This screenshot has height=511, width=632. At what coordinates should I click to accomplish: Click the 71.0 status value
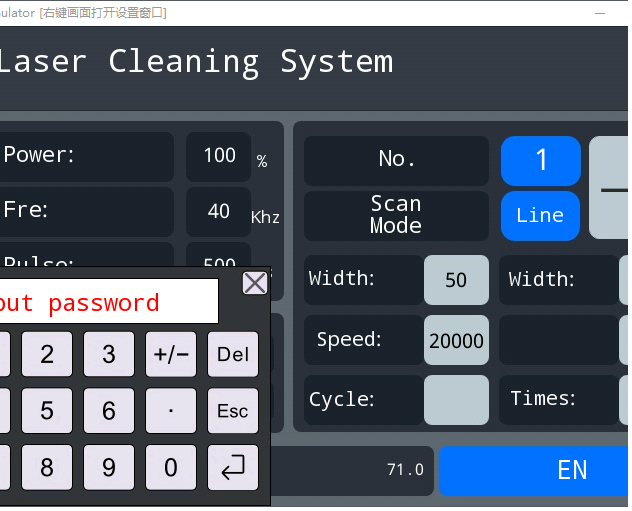[x=405, y=470]
